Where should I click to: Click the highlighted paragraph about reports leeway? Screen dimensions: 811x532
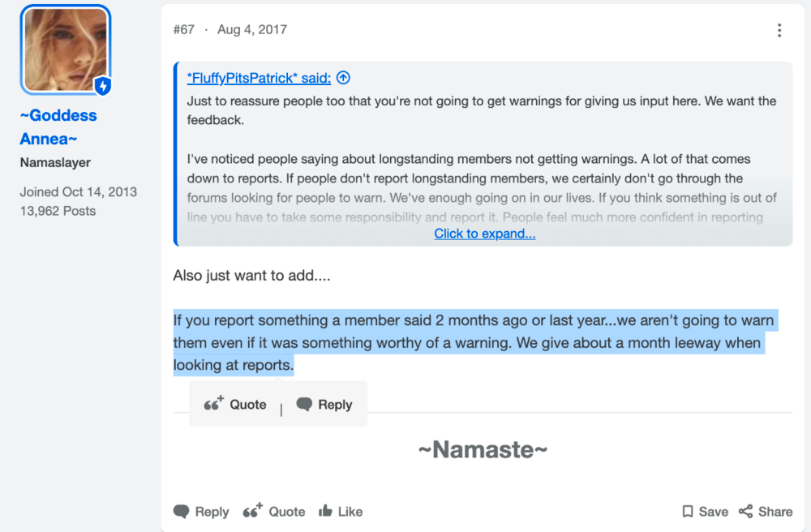pyautogui.click(x=474, y=342)
